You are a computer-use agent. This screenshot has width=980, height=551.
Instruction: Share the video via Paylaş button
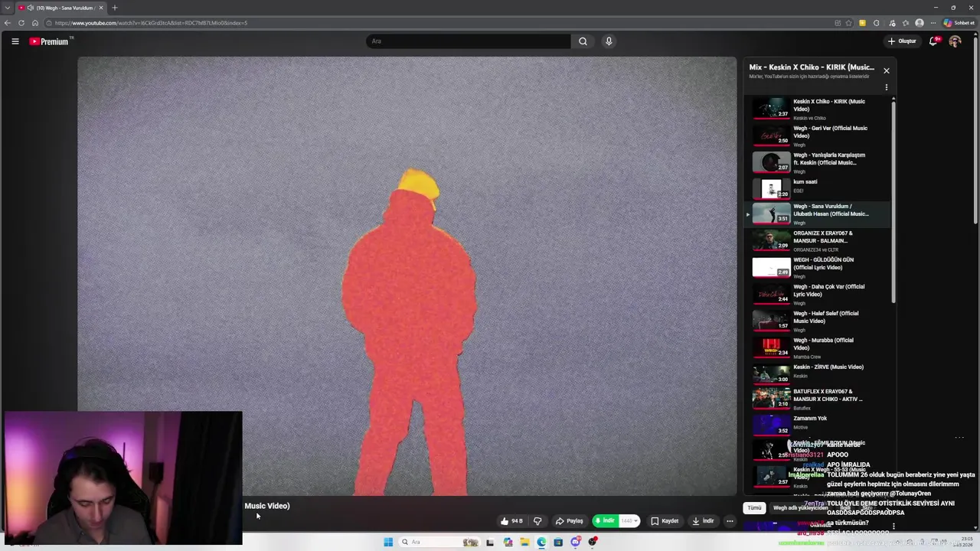[570, 521]
